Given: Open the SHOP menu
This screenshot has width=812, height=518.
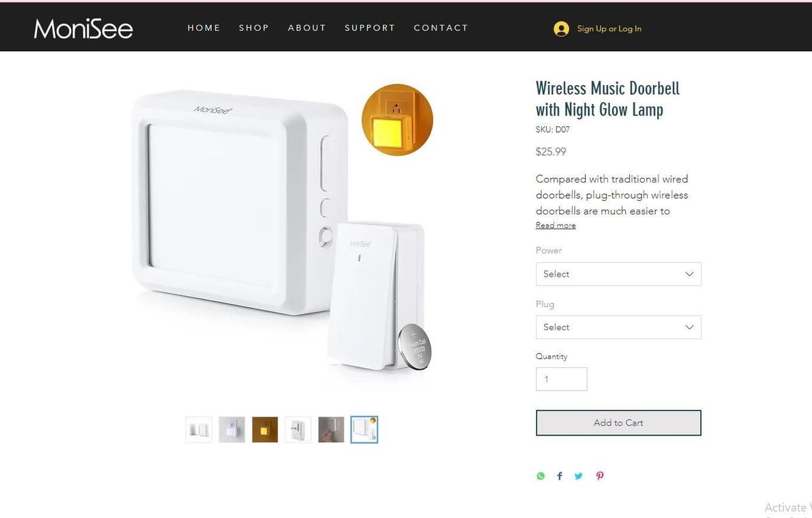Looking at the screenshot, I should (x=254, y=28).
